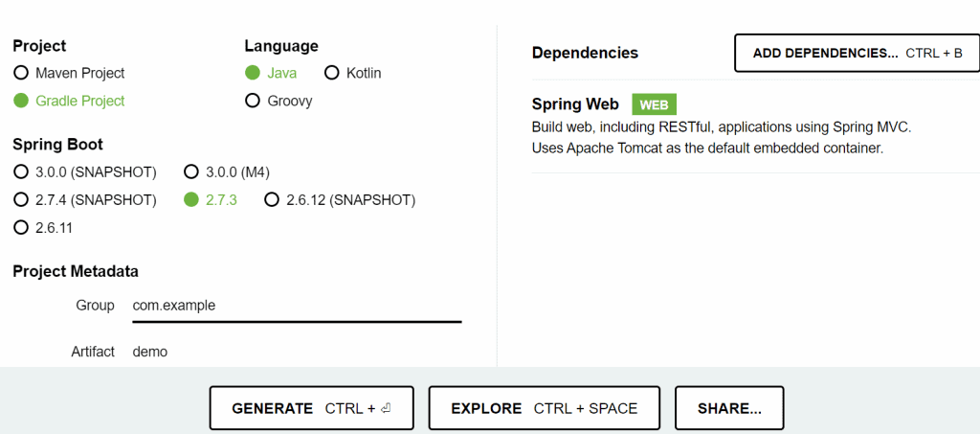Viewport: 980px width, 434px height.
Task: Click the Spring Web dependency title
Action: 575,104
